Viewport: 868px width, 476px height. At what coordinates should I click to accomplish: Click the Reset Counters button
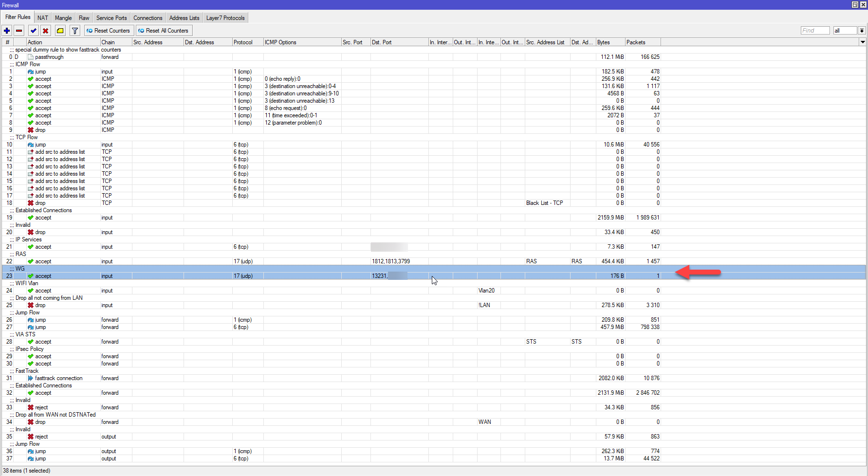109,31
